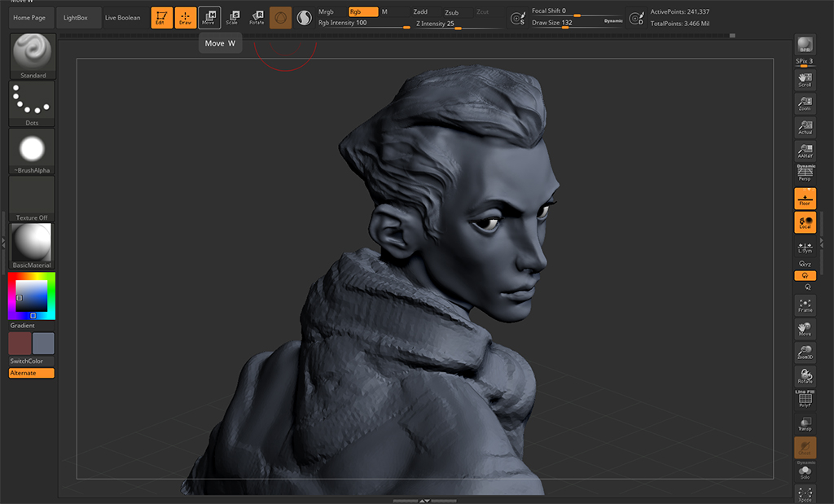Toggle the Rgb paint mode

(363, 11)
